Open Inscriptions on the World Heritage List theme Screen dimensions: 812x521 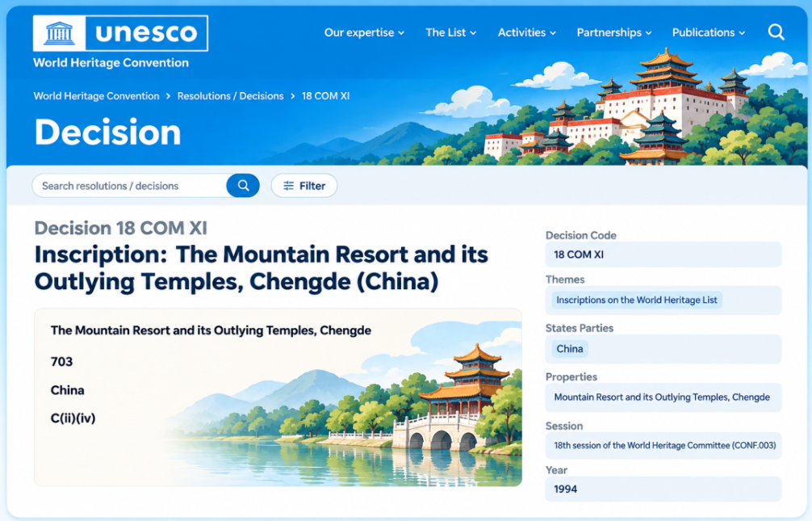click(637, 300)
